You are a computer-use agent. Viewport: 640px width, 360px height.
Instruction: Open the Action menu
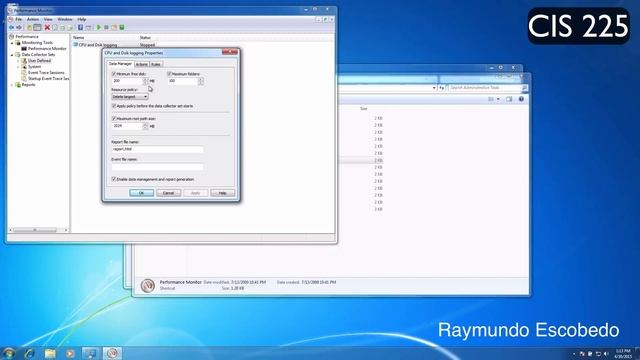click(x=33, y=19)
